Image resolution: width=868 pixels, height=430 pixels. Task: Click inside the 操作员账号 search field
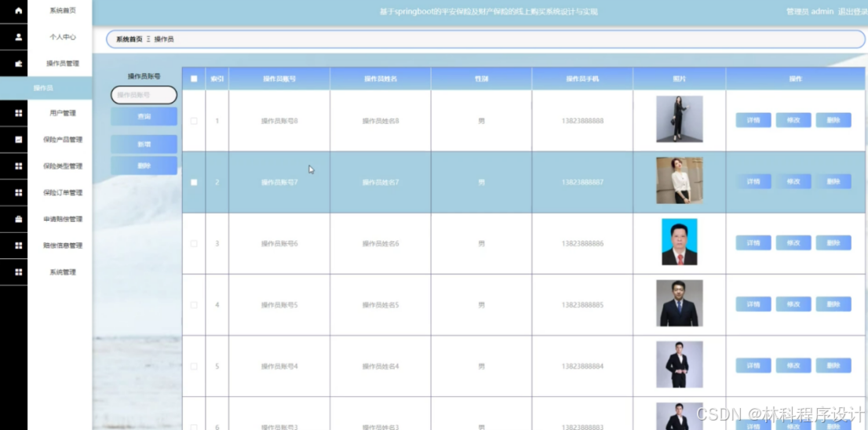(x=144, y=95)
